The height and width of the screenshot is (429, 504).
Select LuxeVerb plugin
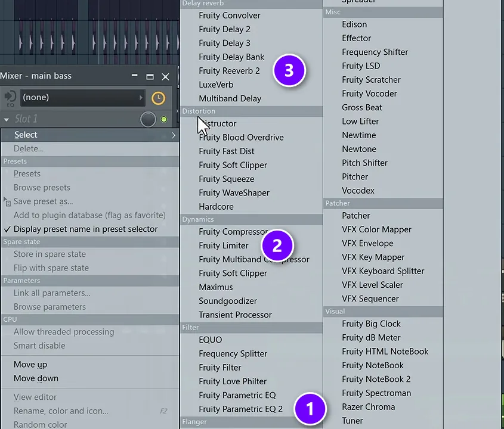(x=216, y=85)
